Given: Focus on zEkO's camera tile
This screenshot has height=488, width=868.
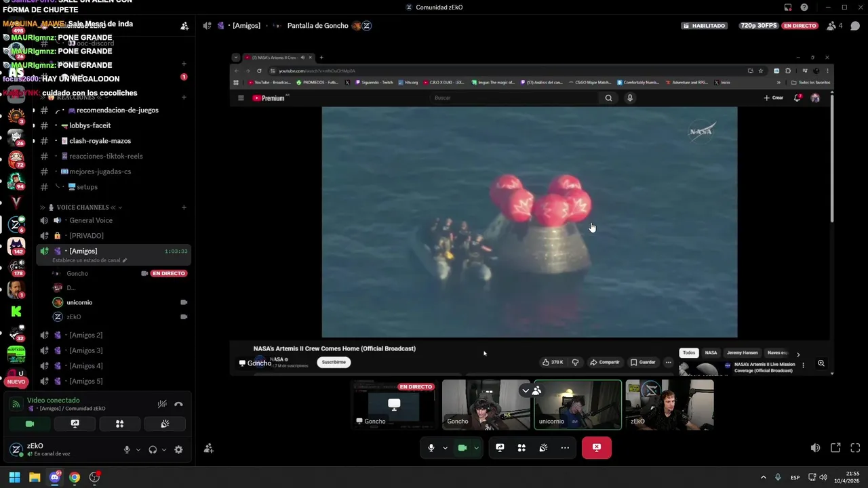Looking at the screenshot, I should pyautogui.click(x=669, y=405).
